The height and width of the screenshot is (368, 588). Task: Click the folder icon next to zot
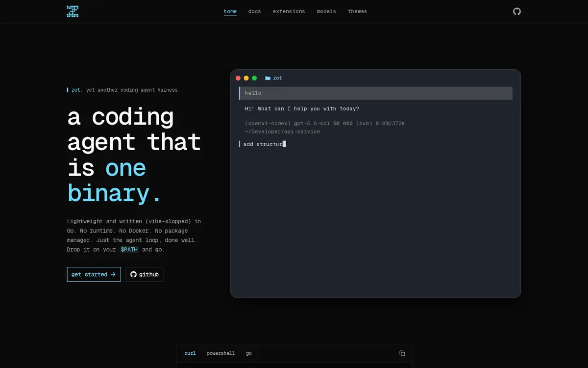pos(268,78)
